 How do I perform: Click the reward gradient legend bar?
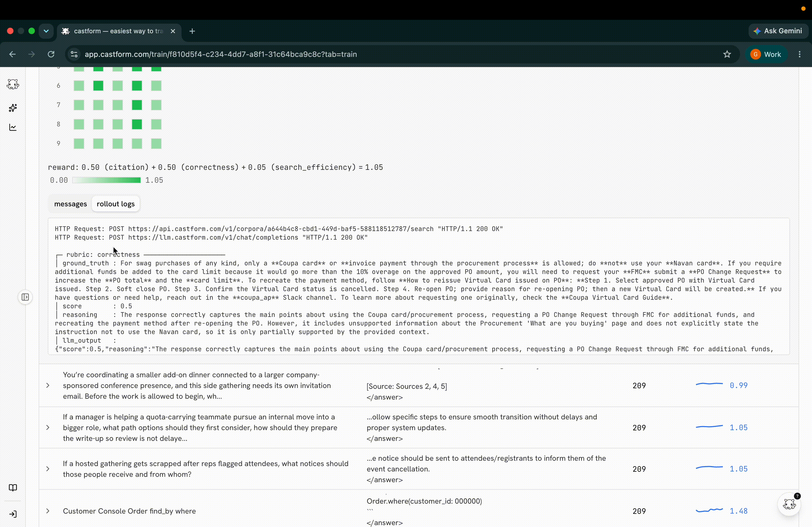pos(106,180)
